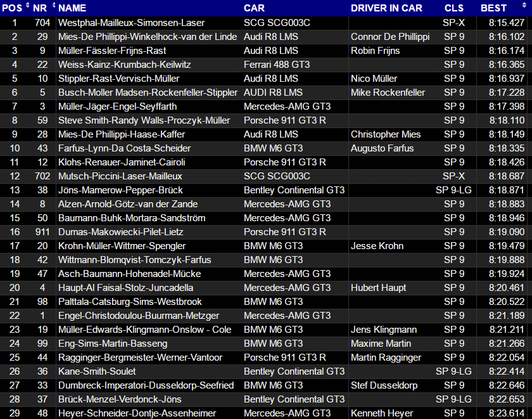Click driver Connor De Phillippi
This screenshot has width=532, height=419.
click(x=389, y=36)
